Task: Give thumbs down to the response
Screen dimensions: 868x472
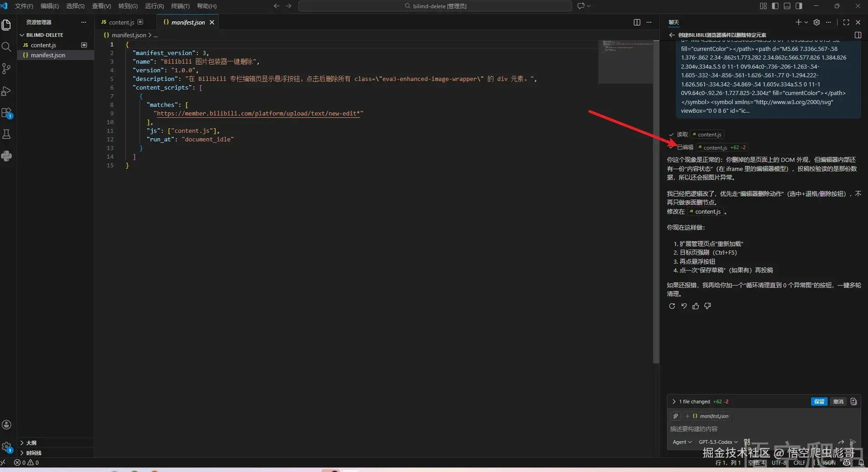Action: pos(707,306)
